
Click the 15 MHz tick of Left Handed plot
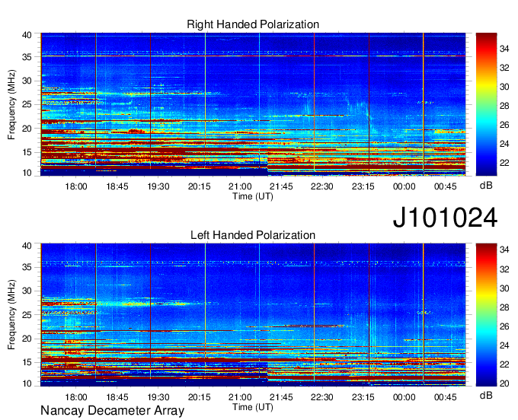coord(27,363)
